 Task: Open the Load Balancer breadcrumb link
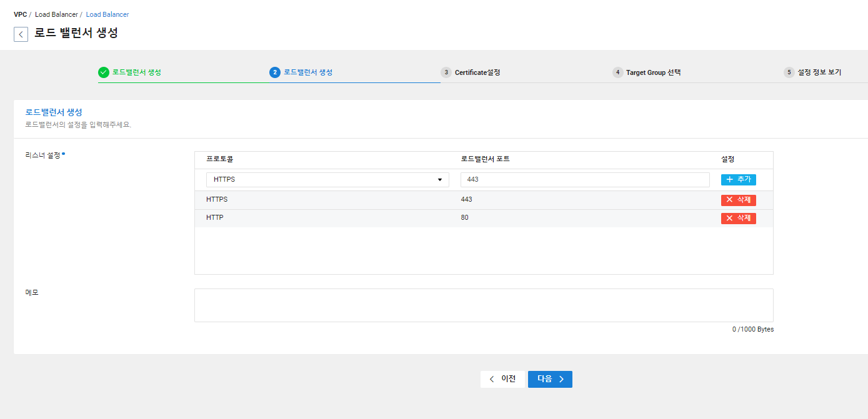(x=106, y=14)
